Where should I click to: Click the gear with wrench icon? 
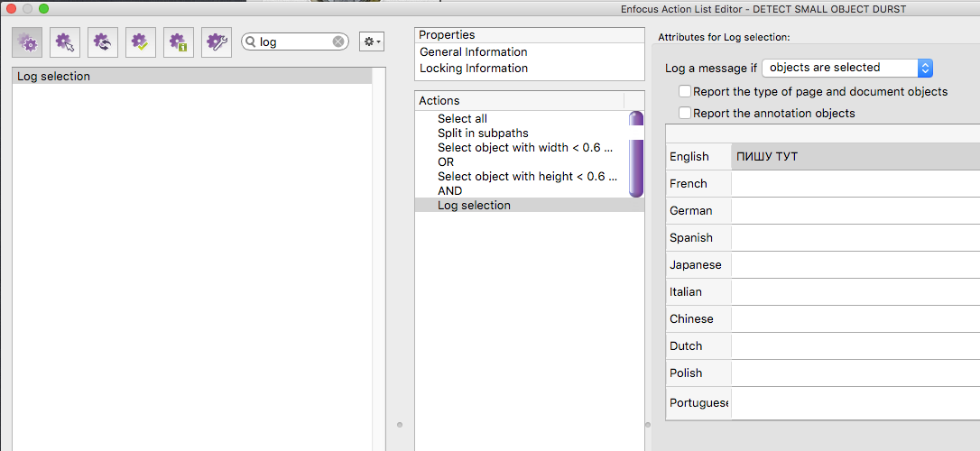217,41
